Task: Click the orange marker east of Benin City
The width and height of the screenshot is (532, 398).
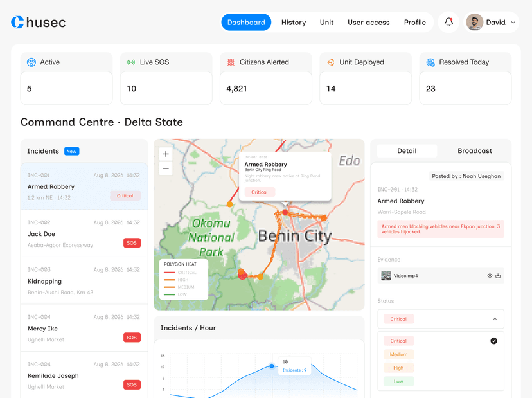Action: pyautogui.click(x=324, y=218)
